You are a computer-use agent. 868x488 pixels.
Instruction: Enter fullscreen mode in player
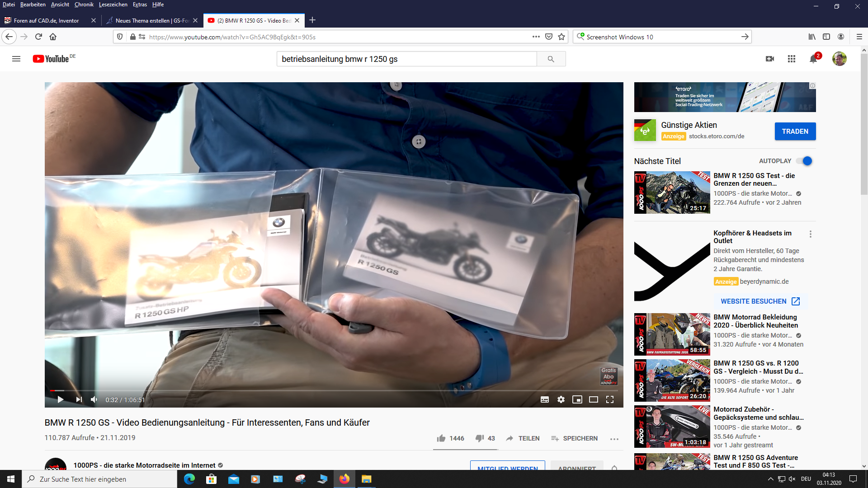click(x=610, y=399)
